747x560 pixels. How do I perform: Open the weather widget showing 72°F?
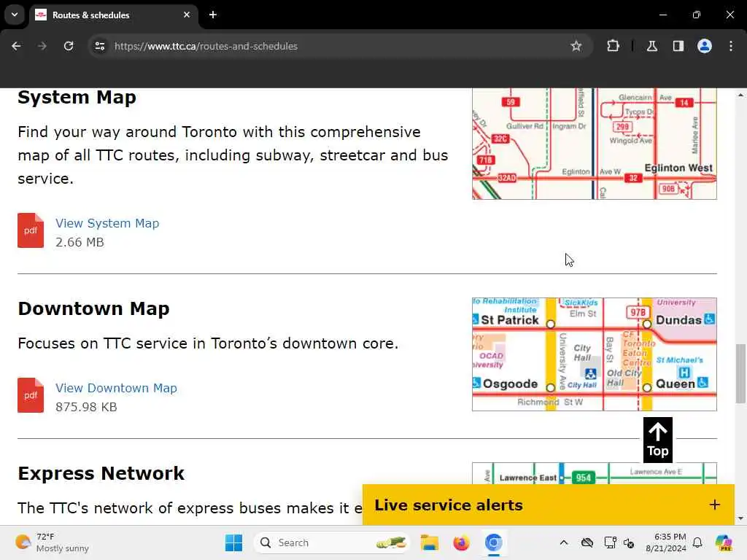[52, 542]
